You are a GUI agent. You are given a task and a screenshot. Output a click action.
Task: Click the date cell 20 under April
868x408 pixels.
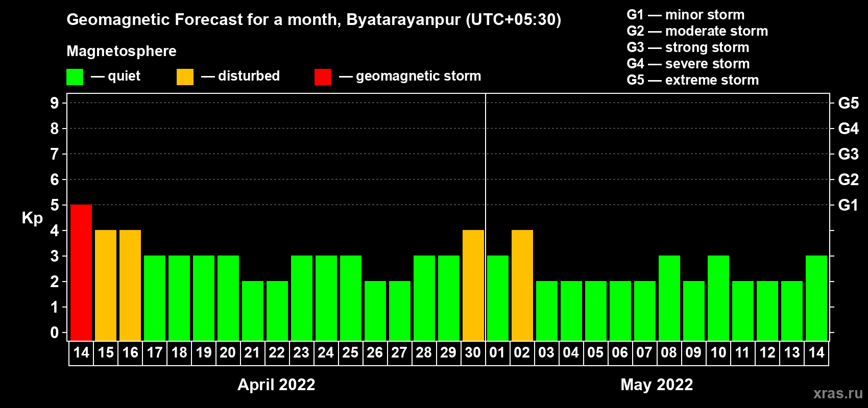tap(228, 353)
